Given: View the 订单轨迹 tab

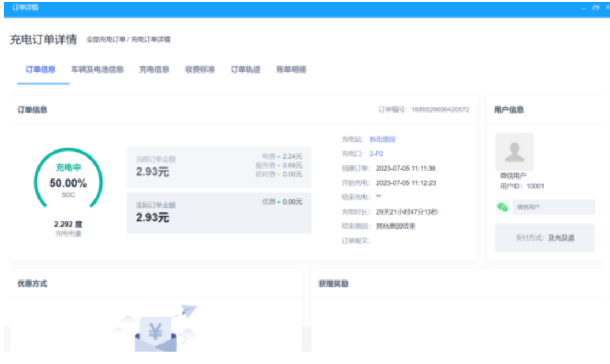Looking at the screenshot, I should coord(245,70).
